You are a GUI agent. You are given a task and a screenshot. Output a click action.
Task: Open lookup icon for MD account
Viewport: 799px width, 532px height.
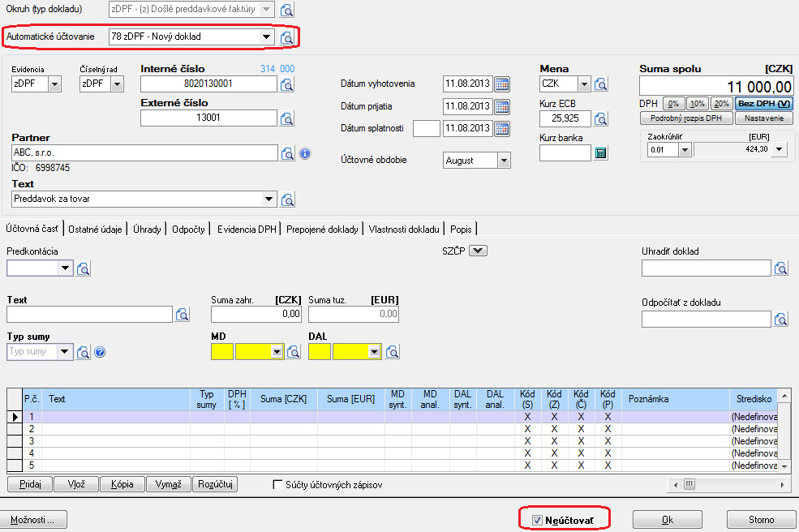[x=294, y=352]
